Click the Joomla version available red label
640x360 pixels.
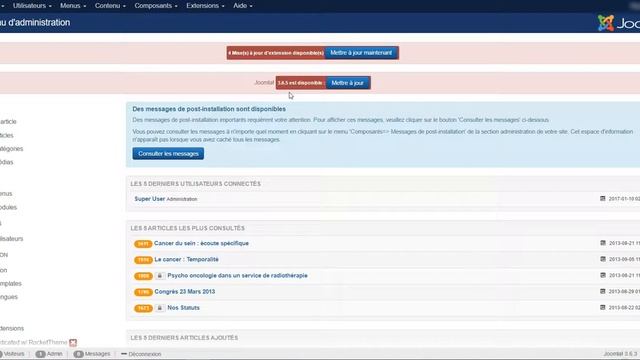pos(301,83)
